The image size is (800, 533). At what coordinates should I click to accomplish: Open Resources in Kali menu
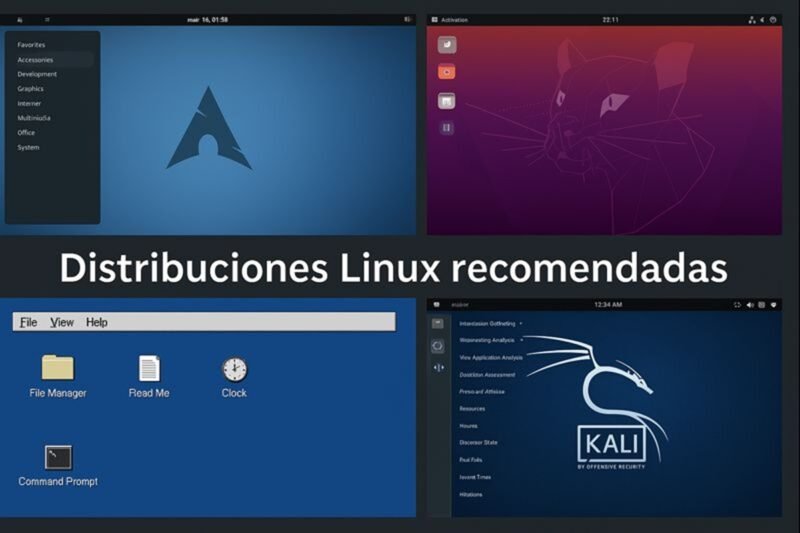pos(472,409)
